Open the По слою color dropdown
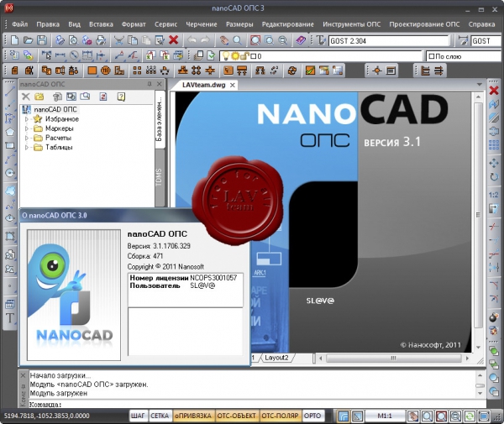This screenshot has width=504, height=424. pos(465,56)
